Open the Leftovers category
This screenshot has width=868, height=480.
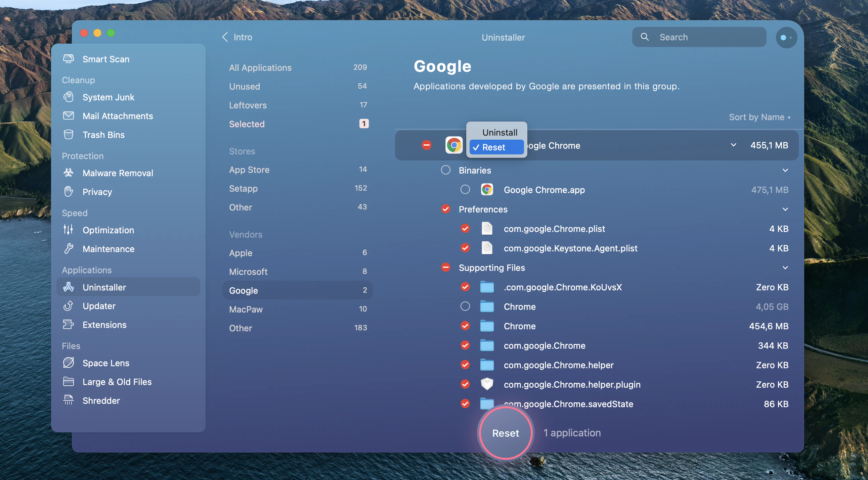(x=248, y=105)
